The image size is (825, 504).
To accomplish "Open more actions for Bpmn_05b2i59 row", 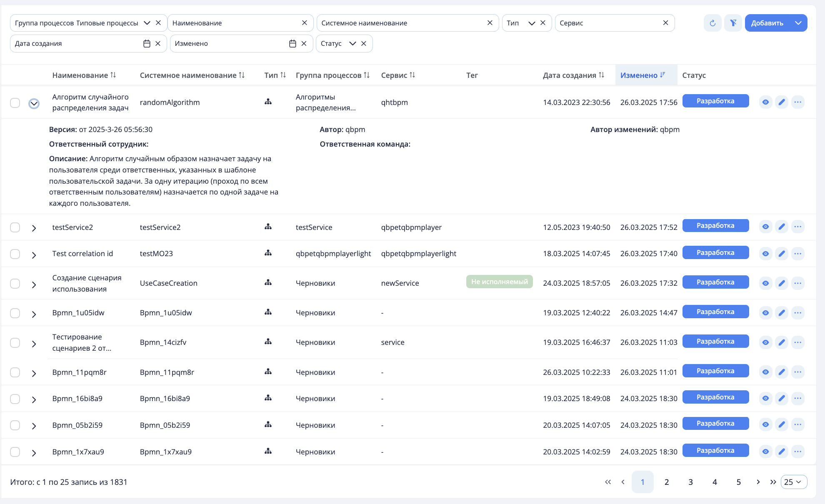I will (x=797, y=424).
